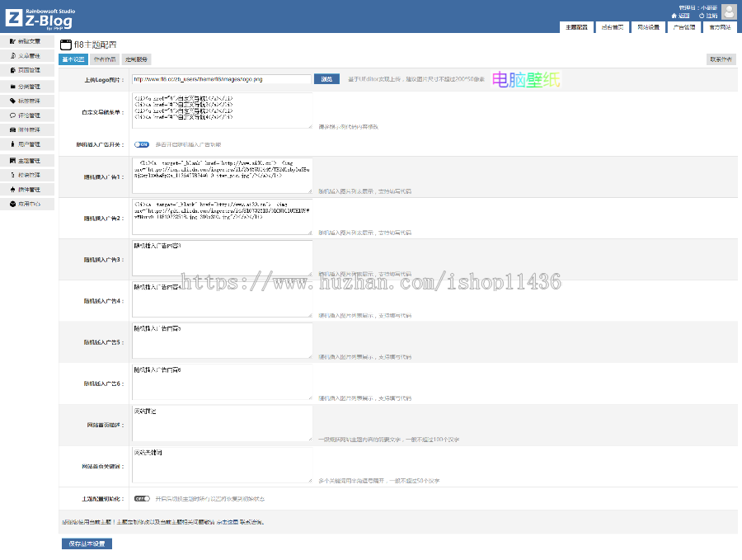Click the admin avatar picture
Screen dimensions: 742x560
(729, 11)
